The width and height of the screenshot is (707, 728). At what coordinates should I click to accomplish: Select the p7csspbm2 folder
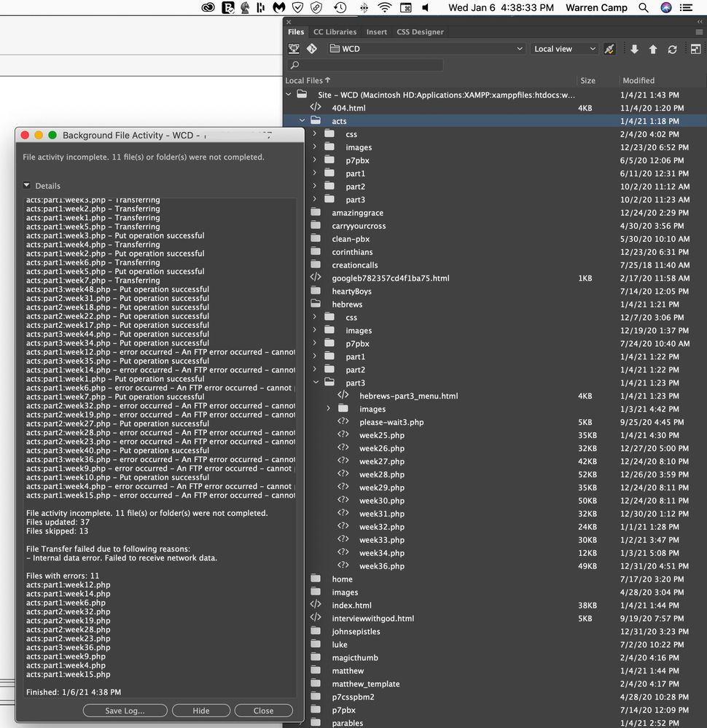[x=353, y=697]
